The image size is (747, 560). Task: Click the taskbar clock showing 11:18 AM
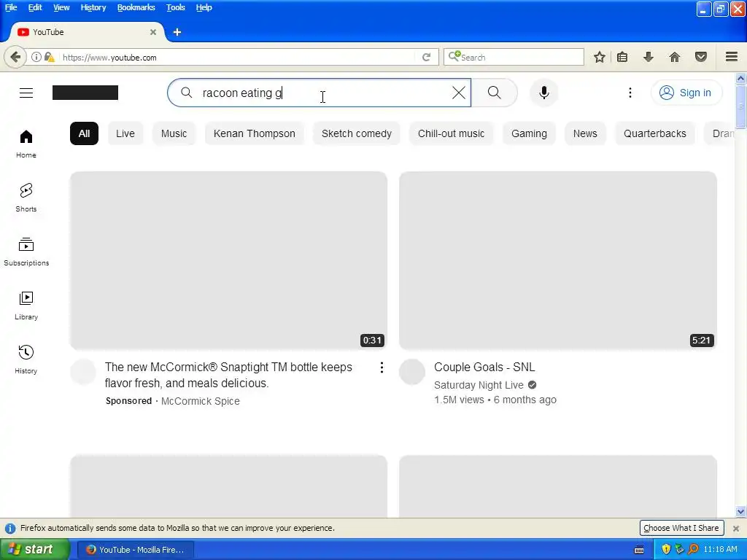coord(720,550)
